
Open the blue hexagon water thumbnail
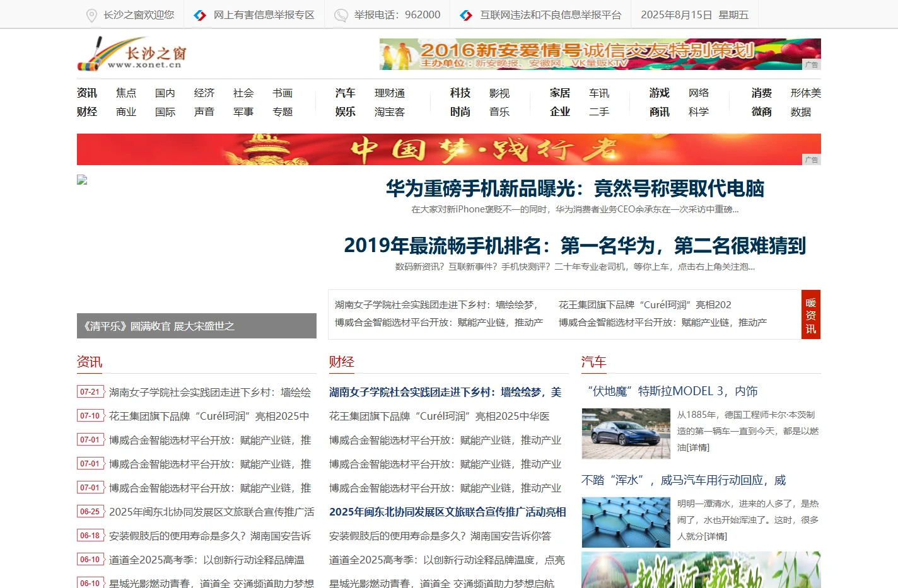(626, 522)
